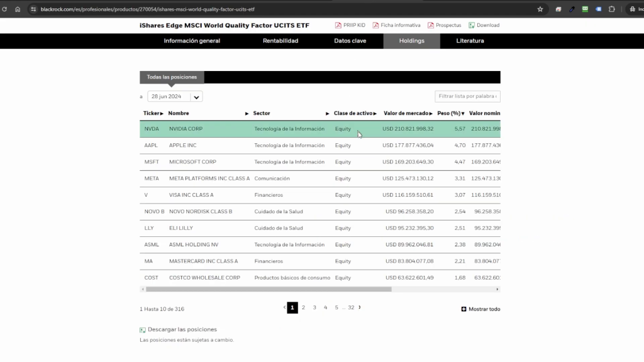Viewport: 644px width, 362px height.
Task: Go to the browser home page icon
Action: (18, 9)
